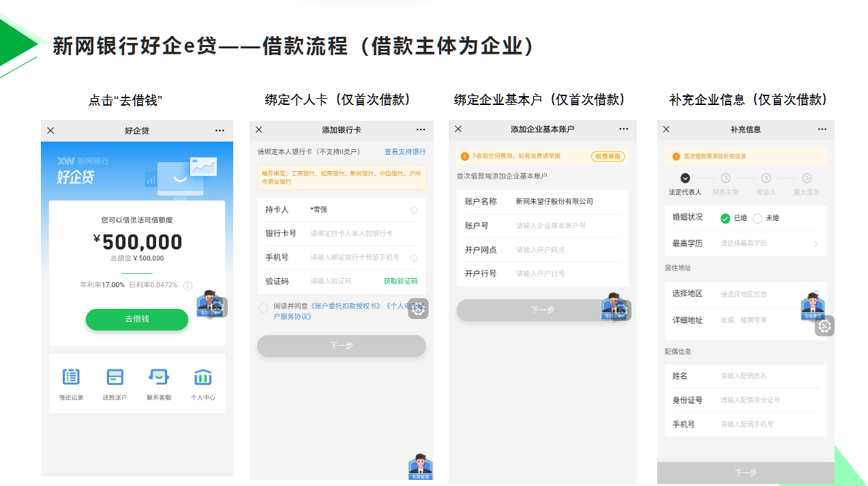The height and width of the screenshot is (486, 868).
Task: Open 个人中心 icon
Action: click(x=203, y=384)
